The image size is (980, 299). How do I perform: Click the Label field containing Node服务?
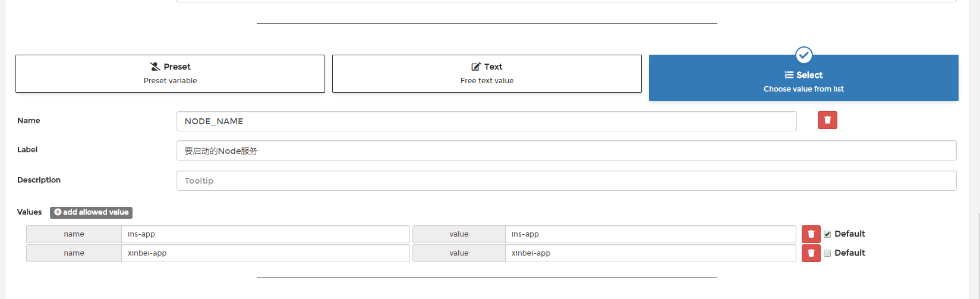click(x=566, y=150)
